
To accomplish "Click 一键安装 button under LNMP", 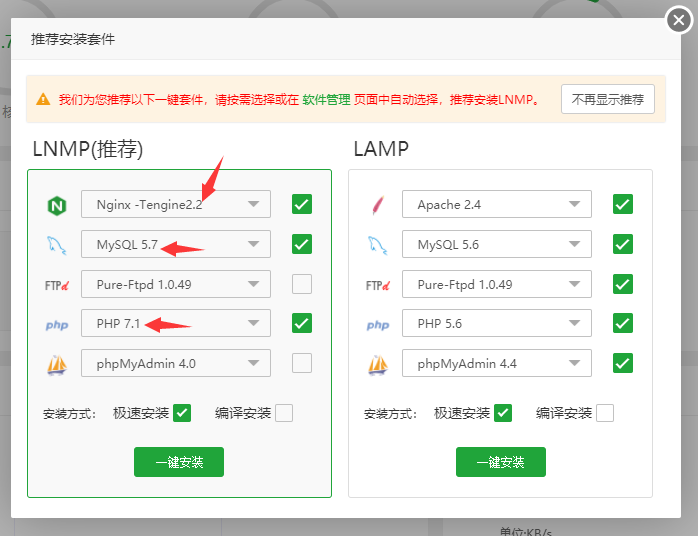I will tap(179, 462).
